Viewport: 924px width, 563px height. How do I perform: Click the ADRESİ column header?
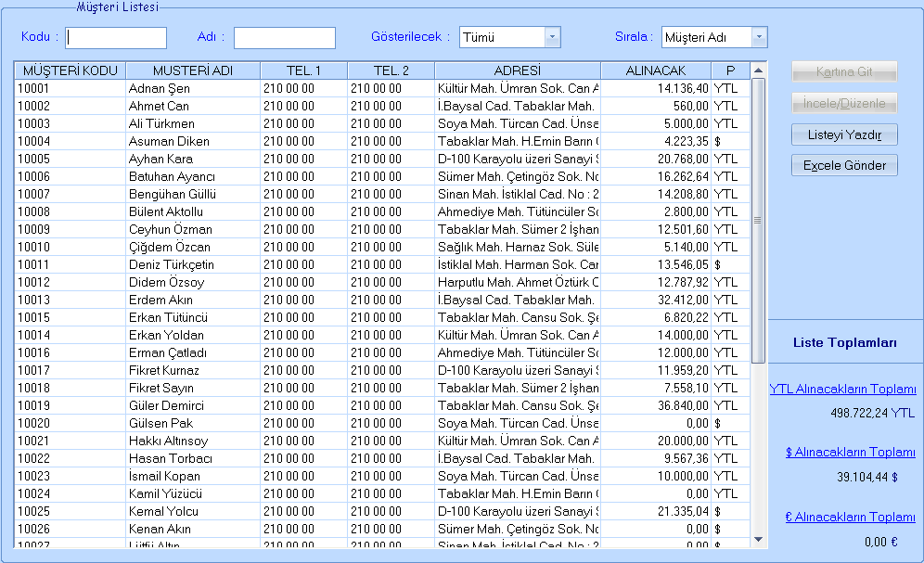pos(518,70)
